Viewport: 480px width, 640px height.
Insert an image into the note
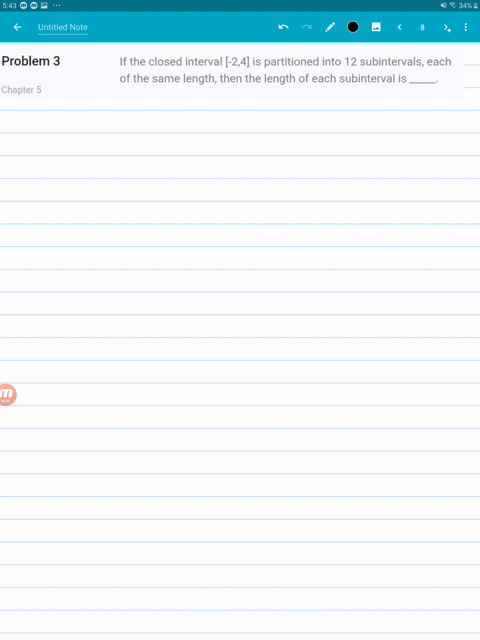click(376, 27)
